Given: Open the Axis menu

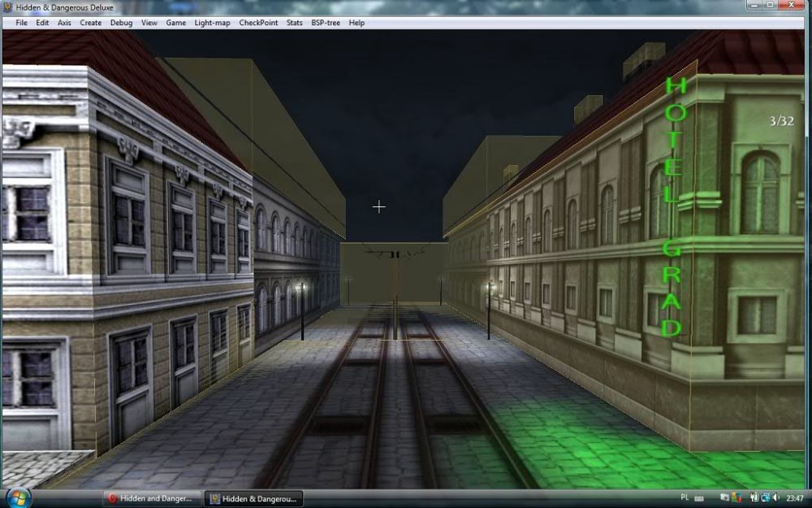Looking at the screenshot, I should click(64, 23).
